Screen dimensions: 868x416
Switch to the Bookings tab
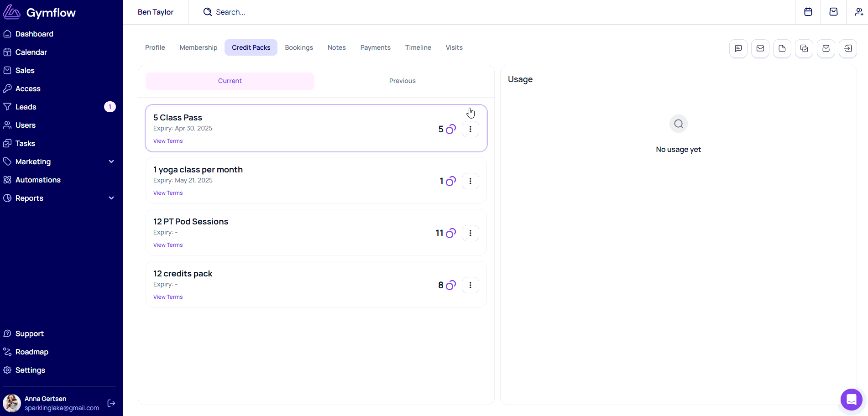coord(298,47)
